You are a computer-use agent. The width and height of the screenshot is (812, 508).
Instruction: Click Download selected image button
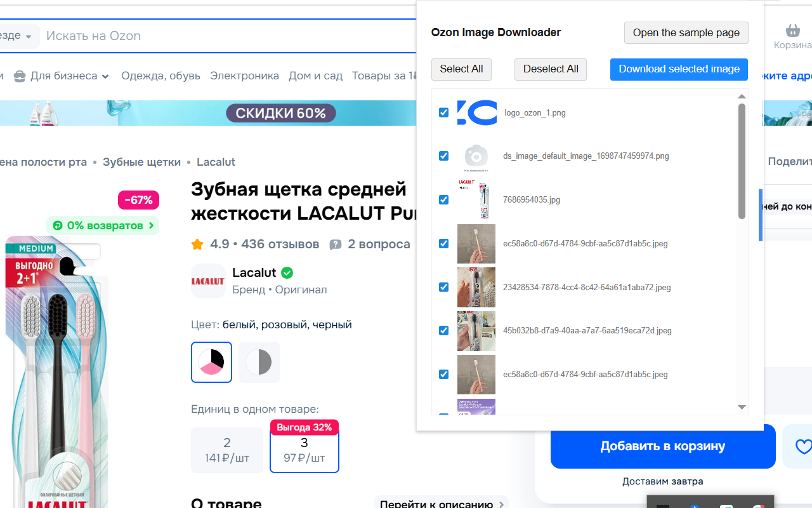[x=679, y=69]
